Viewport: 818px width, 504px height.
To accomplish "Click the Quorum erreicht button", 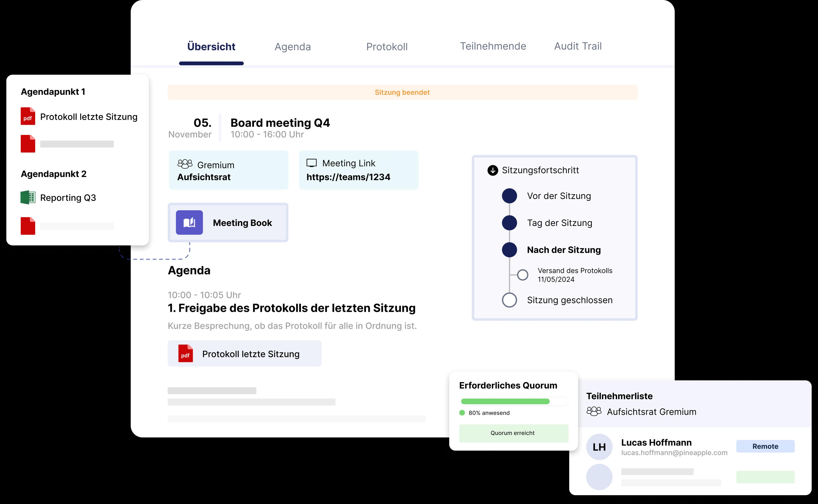I will (x=513, y=433).
